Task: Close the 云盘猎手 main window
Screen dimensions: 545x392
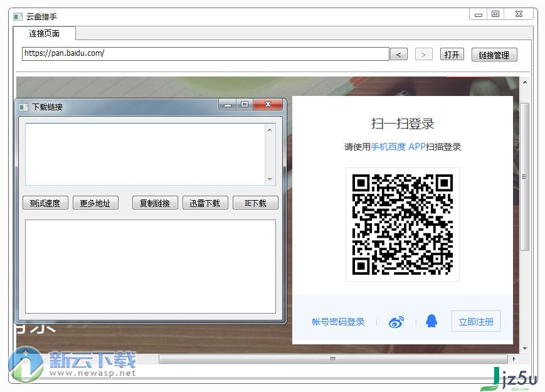Action: coord(519,14)
